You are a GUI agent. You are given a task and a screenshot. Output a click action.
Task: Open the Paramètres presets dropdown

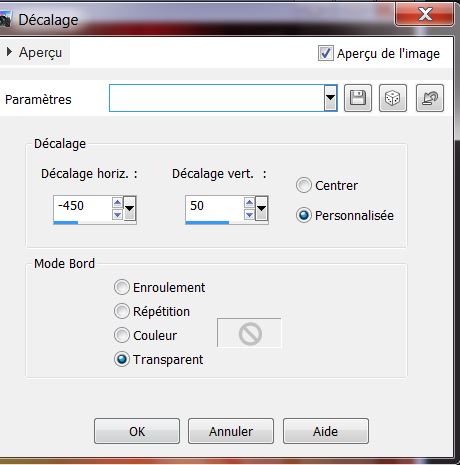coord(330,98)
